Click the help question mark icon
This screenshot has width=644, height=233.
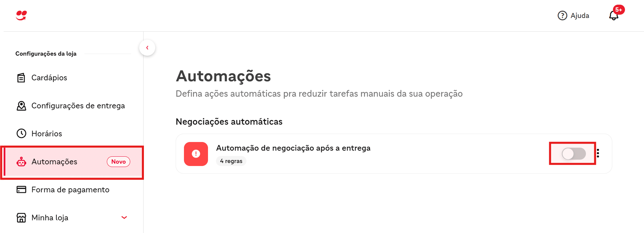click(562, 16)
